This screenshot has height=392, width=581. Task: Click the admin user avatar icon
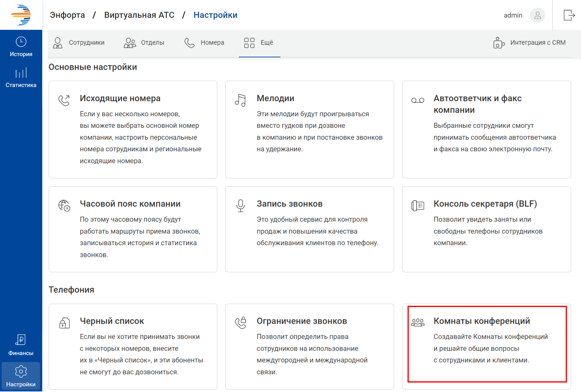click(x=537, y=15)
